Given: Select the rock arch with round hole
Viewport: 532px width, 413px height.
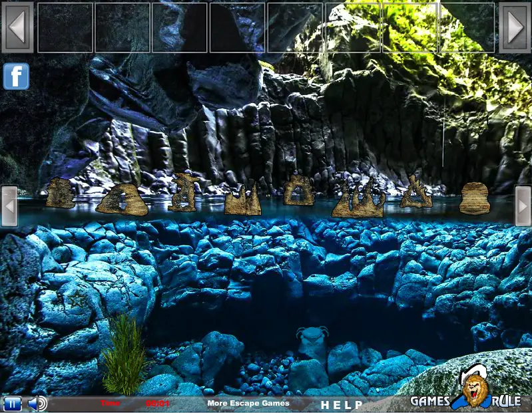Looking at the screenshot, I should (299, 190).
